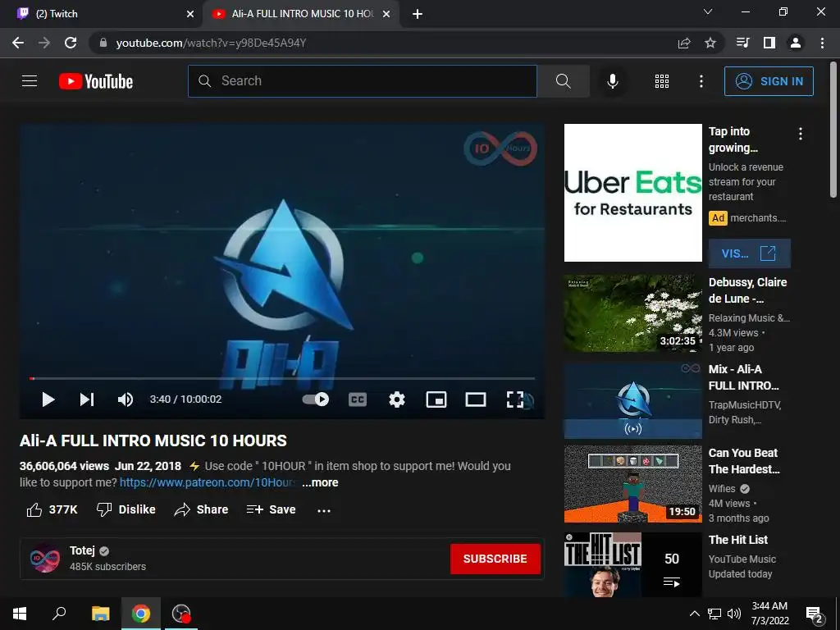Open Debussy Claire de Lune video thumbnail
The width and height of the screenshot is (840, 630).
[632, 313]
